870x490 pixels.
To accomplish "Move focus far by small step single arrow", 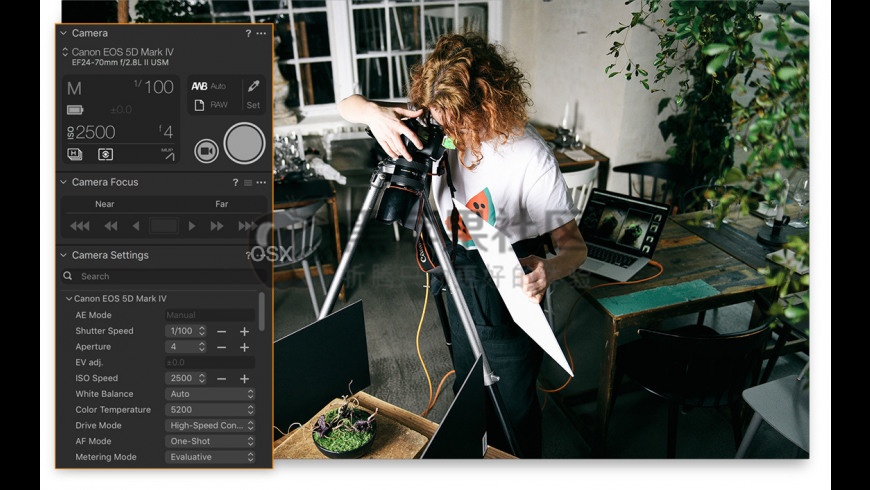I will (192, 226).
